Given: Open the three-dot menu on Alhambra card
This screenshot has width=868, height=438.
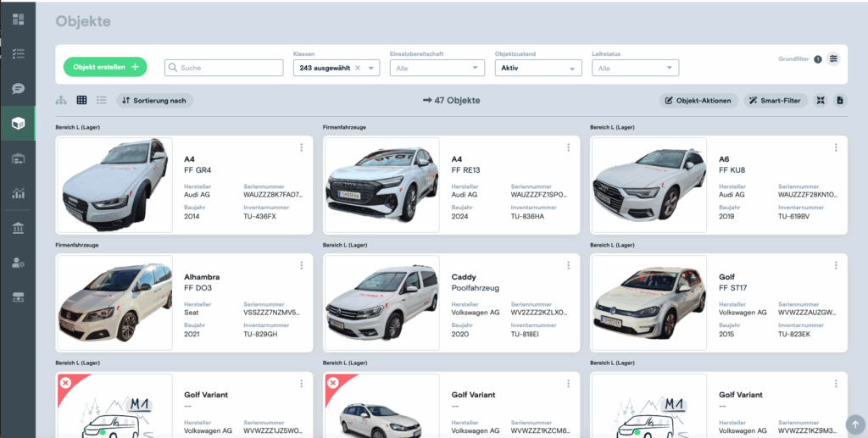Looking at the screenshot, I should (301, 265).
